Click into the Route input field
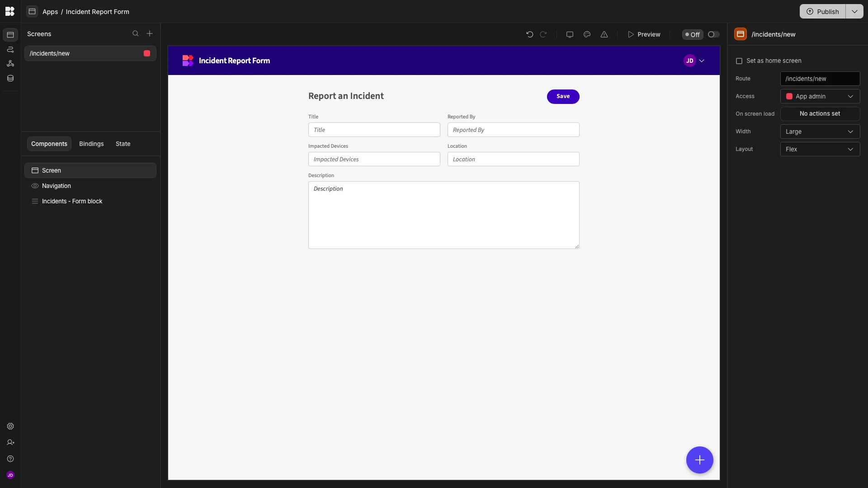 820,79
